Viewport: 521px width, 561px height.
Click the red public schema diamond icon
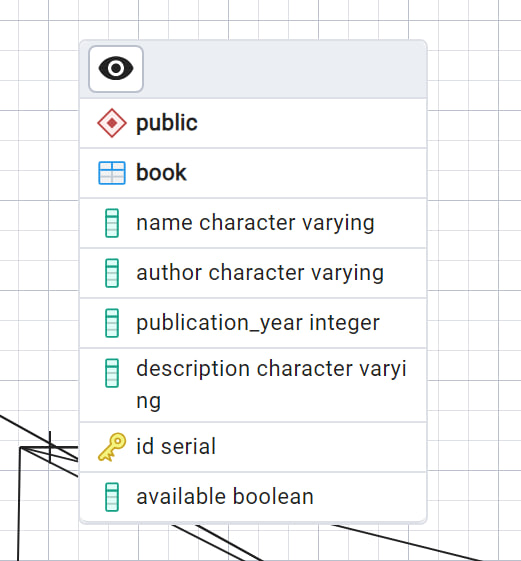click(x=112, y=123)
